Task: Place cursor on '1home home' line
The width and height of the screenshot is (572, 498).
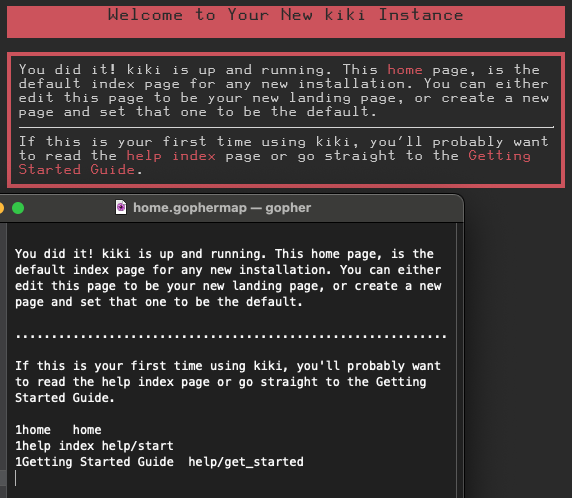Action: (58, 430)
